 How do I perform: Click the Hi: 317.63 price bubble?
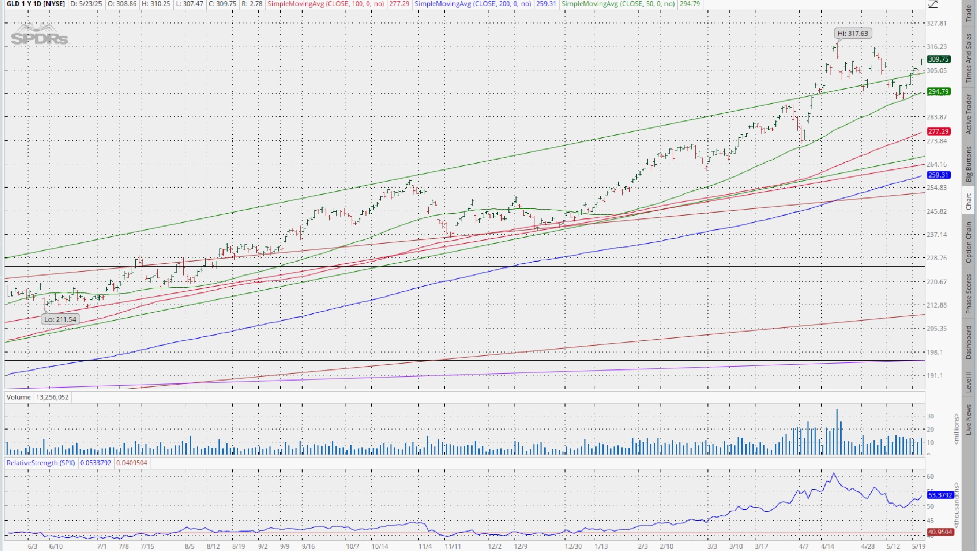coord(852,34)
